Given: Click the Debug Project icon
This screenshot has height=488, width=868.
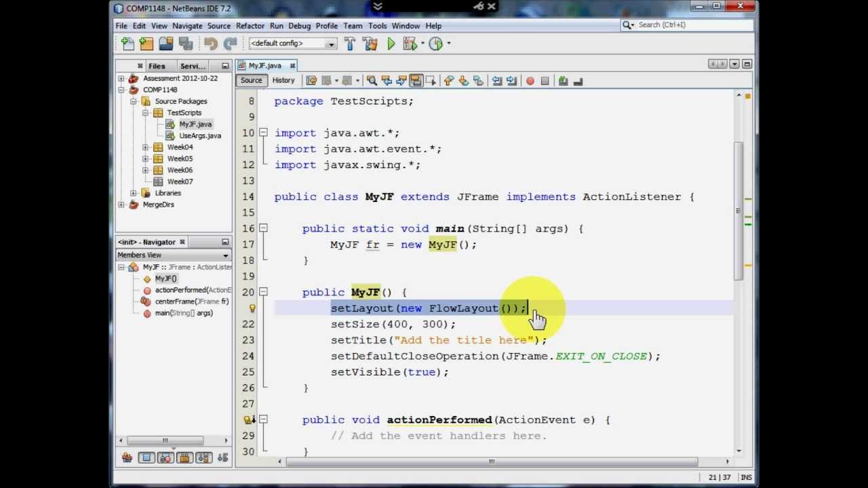Looking at the screenshot, I should [x=410, y=43].
